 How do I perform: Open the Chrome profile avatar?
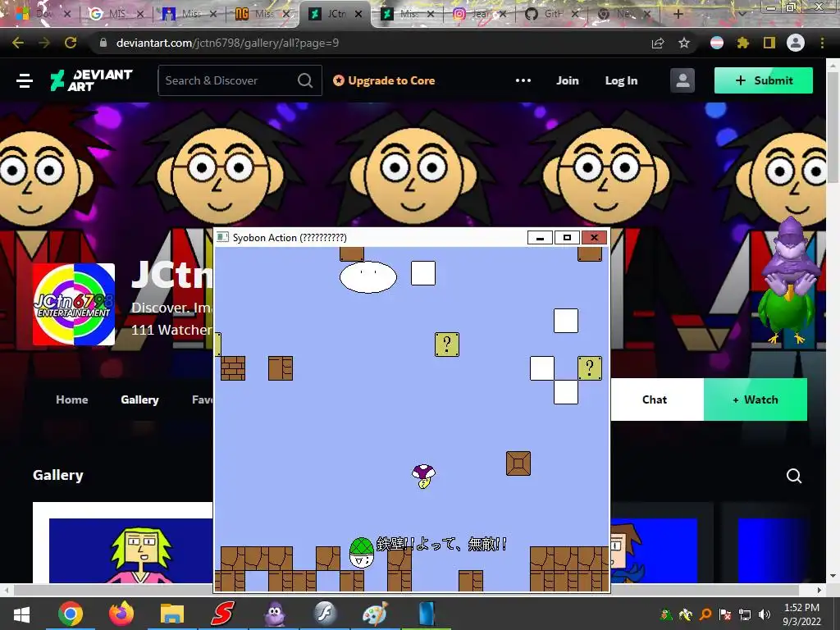(x=796, y=43)
